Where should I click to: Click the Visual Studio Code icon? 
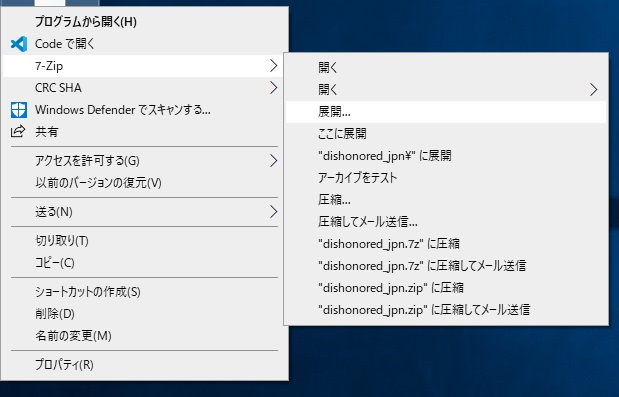19,44
